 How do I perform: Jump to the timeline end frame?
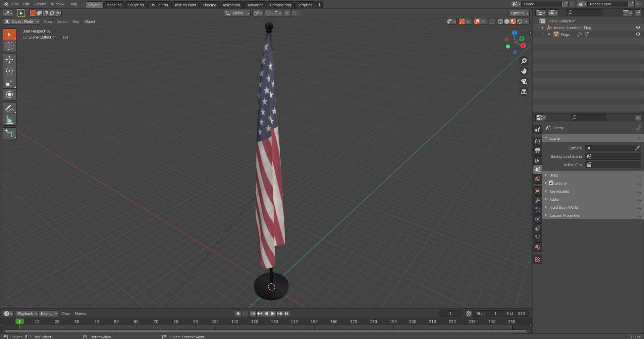coord(286,314)
